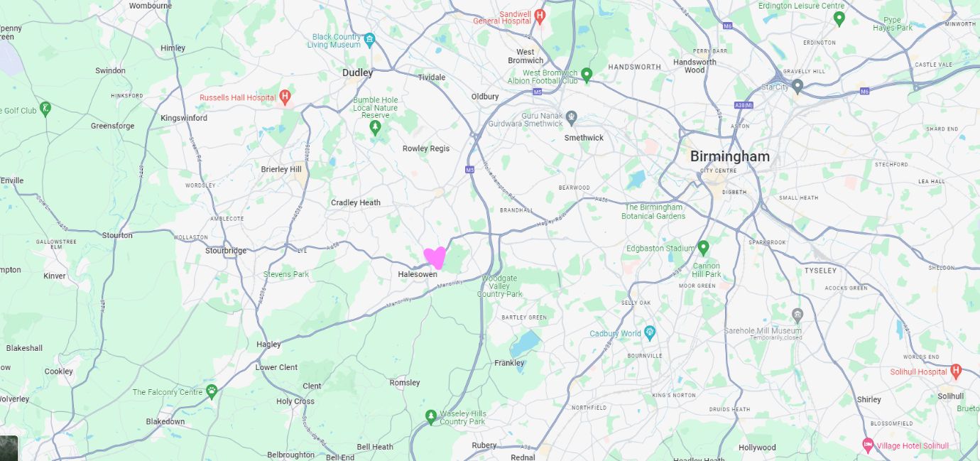Select the Black Country Living Museum icon
980x461 pixels.
369,38
